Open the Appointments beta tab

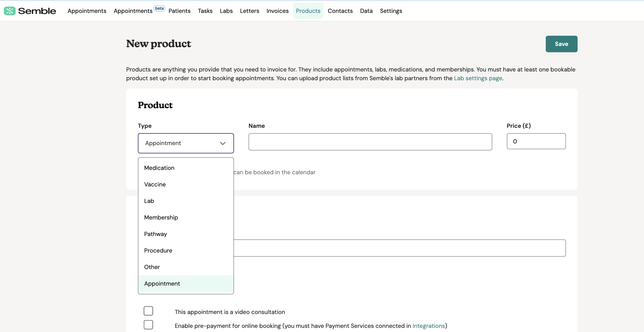[133, 11]
